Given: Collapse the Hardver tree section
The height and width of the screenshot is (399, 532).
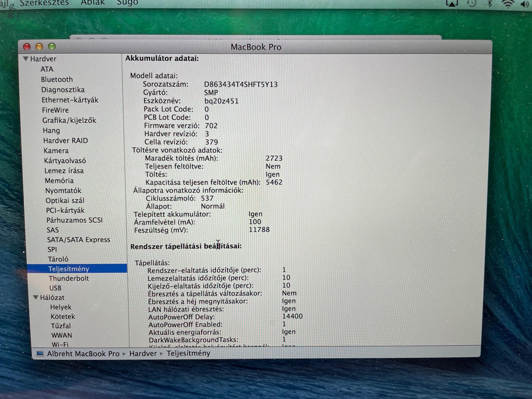Looking at the screenshot, I should 26,59.
